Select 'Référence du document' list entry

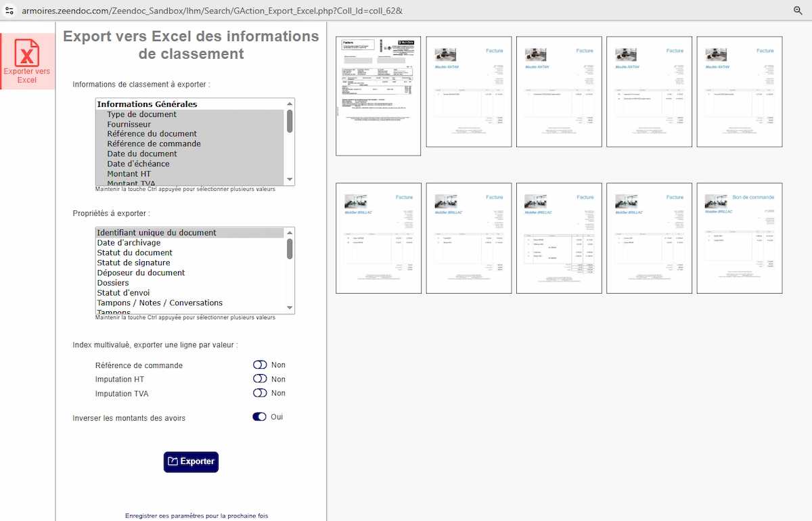pyautogui.click(x=191, y=134)
